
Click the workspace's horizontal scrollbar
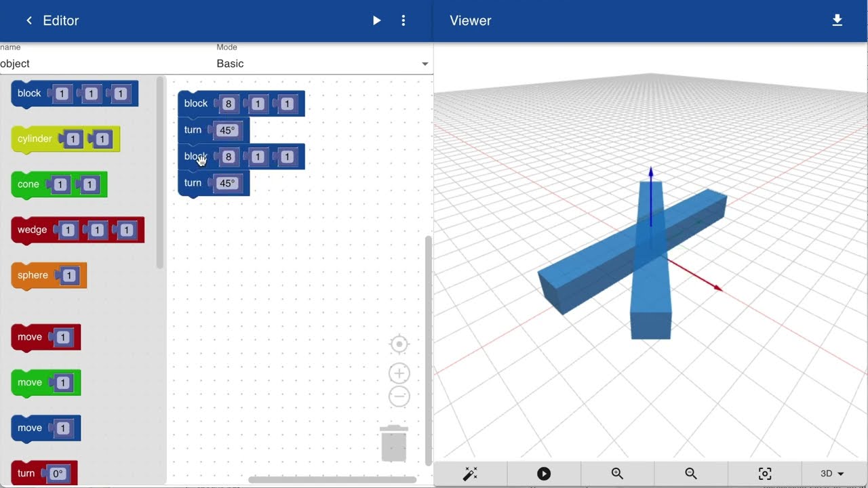[332, 480]
